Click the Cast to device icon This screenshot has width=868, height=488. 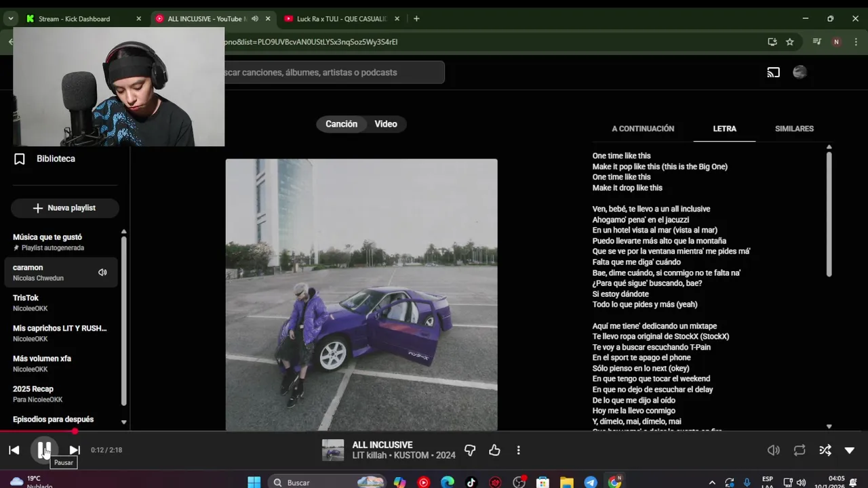(774, 73)
